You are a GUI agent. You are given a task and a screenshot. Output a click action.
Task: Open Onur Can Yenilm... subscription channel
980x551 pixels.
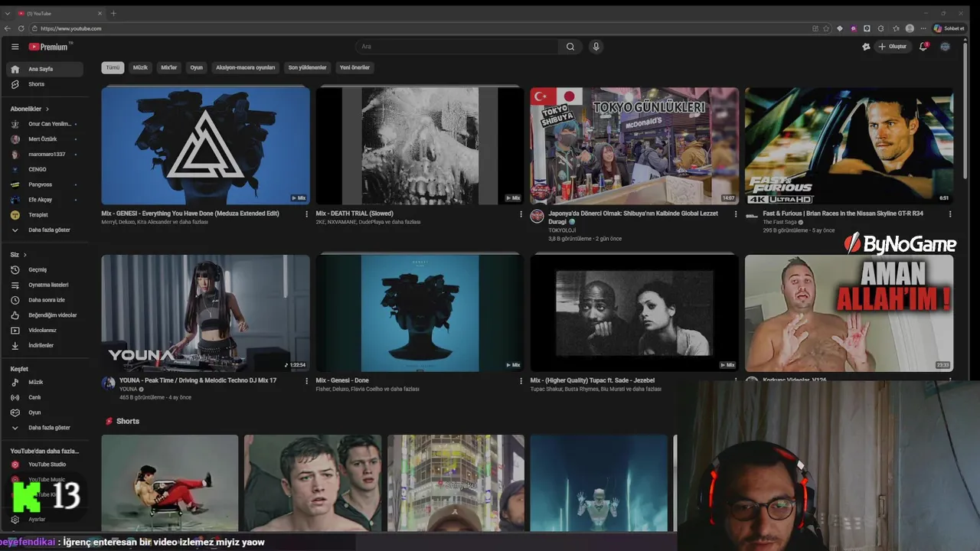tap(46, 124)
